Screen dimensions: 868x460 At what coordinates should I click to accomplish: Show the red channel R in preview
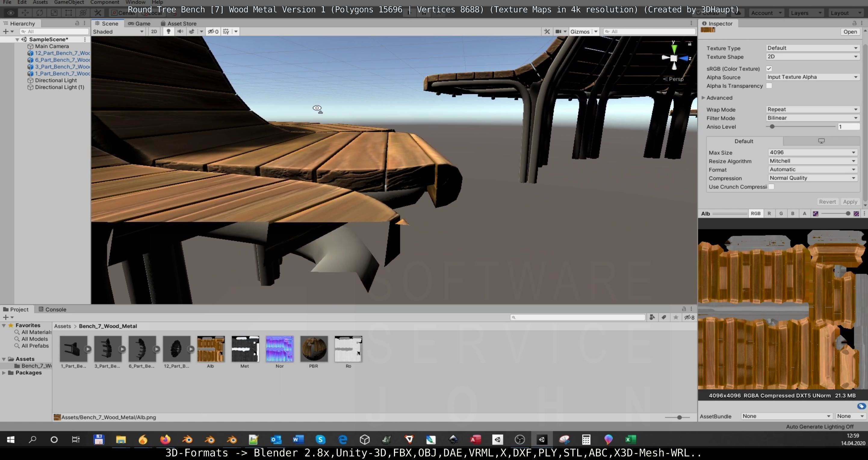pyautogui.click(x=769, y=213)
